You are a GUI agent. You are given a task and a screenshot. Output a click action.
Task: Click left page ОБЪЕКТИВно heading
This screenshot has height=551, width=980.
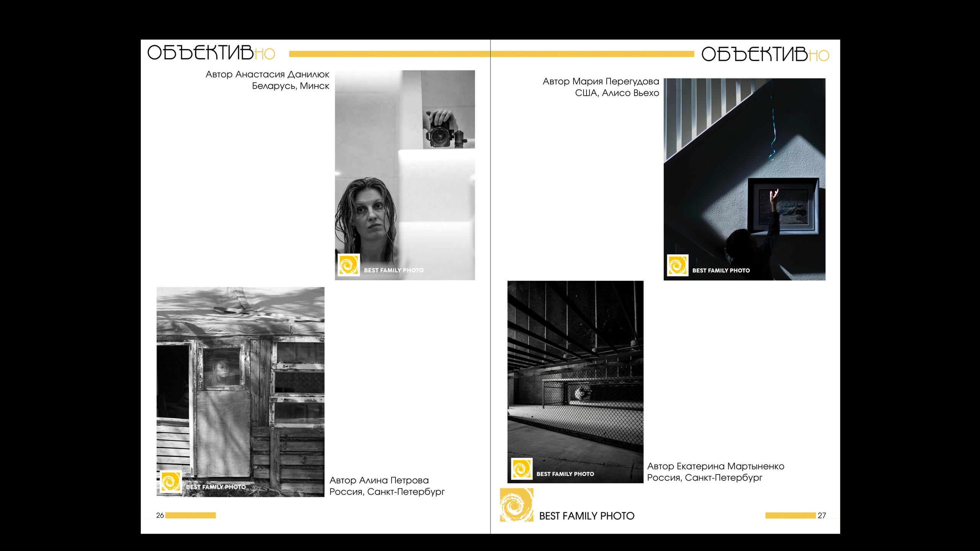coord(211,53)
